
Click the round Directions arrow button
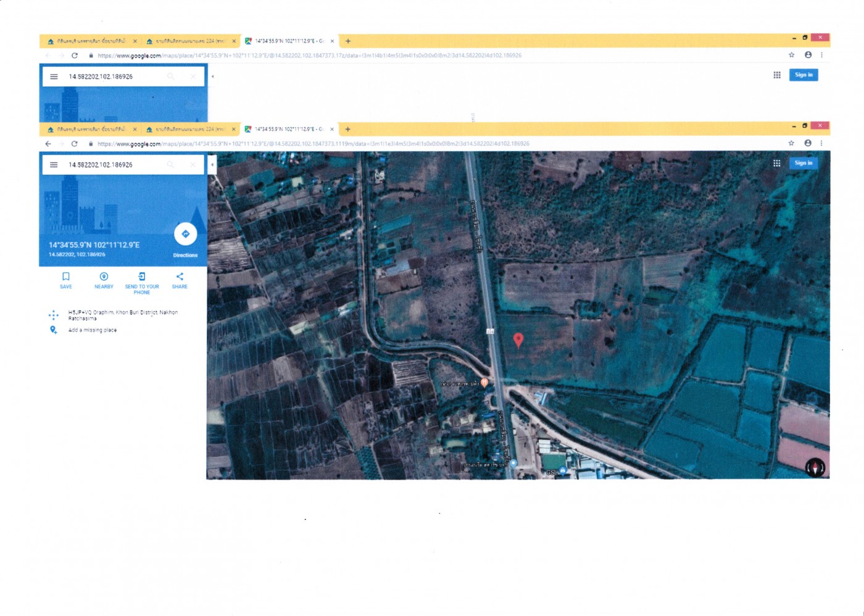tap(185, 234)
